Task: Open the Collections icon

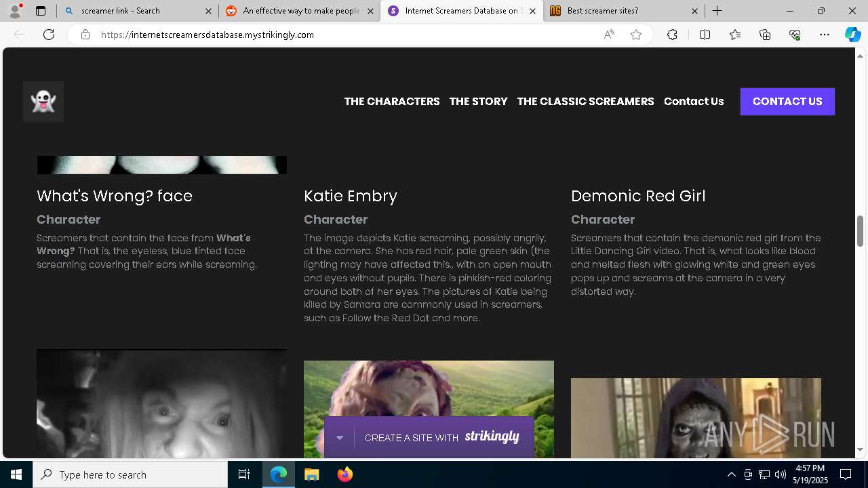Action: tap(765, 35)
